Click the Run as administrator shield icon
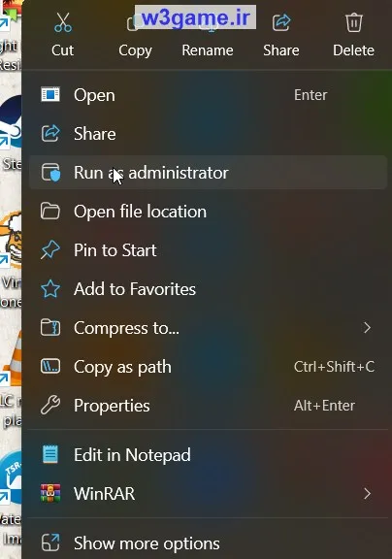The height and width of the screenshot is (559, 392). (x=50, y=173)
